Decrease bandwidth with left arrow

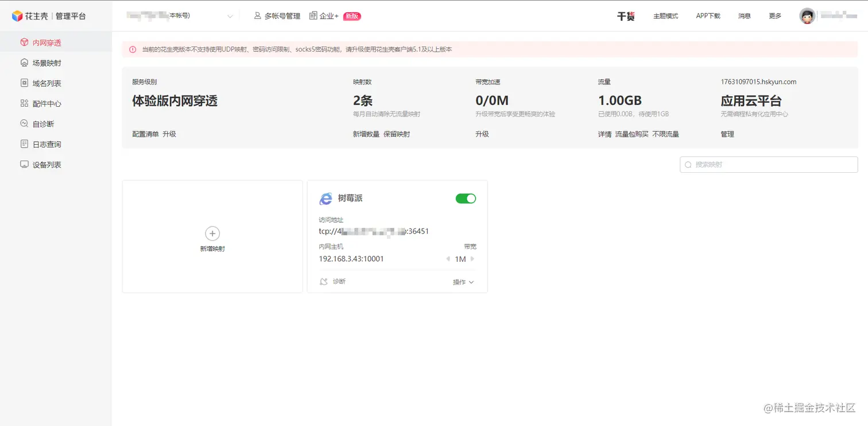coord(448,259)
